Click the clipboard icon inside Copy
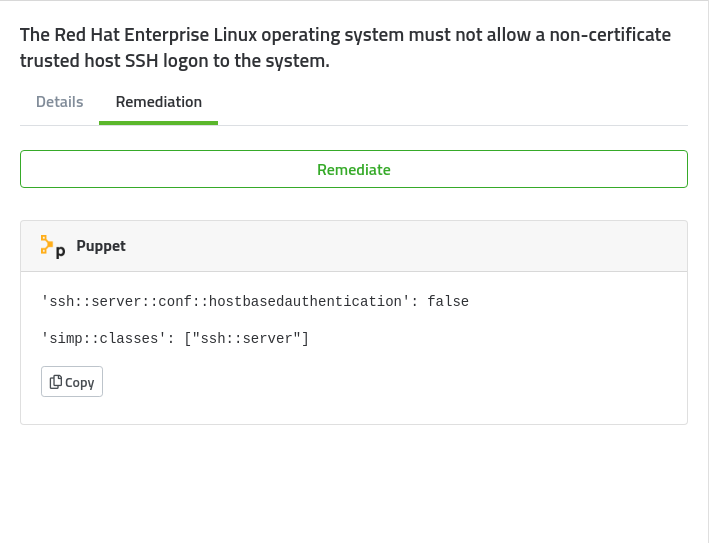709x543 pixels. pyautogui.click(x=56, y=382)
